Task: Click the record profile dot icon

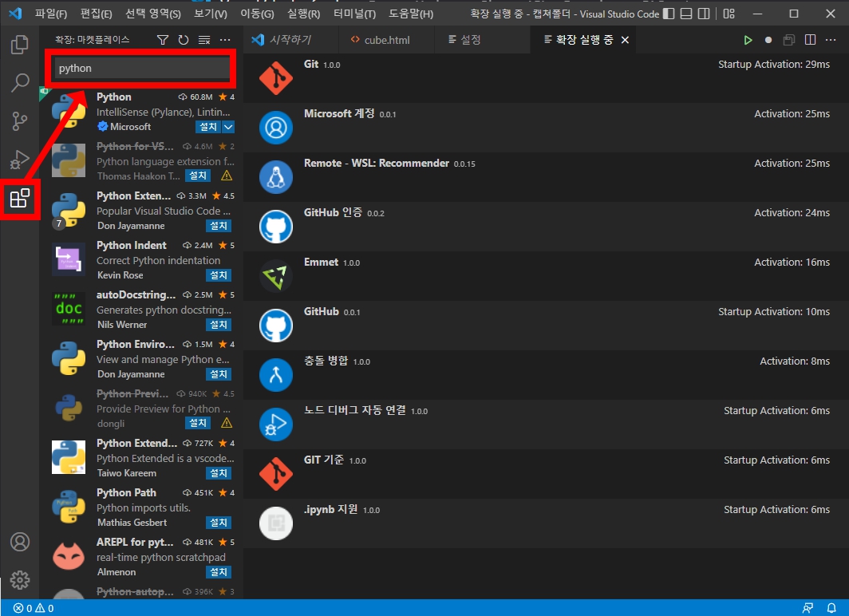Action: click(768, 40)
